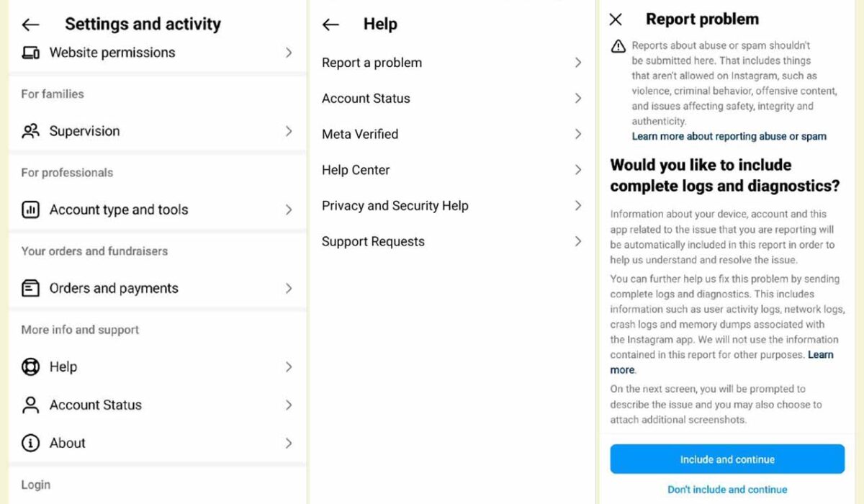Tap the Login section at the bottom
The width and height of the screenshot is (864, 504).
pos(36,485)
